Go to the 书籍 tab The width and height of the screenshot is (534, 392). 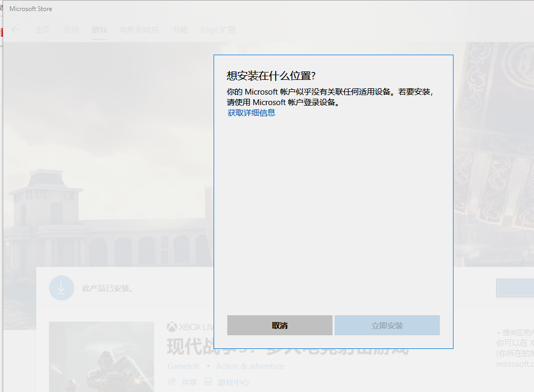coord(180,30)
